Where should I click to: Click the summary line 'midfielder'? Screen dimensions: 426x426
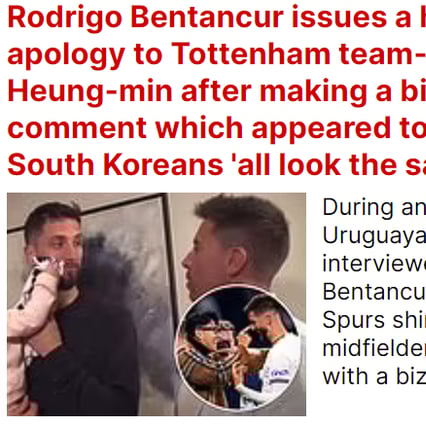coord(374,348)
